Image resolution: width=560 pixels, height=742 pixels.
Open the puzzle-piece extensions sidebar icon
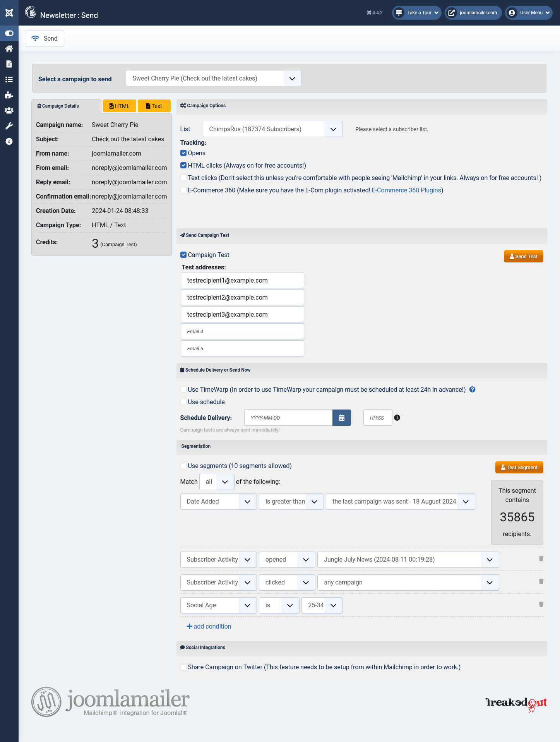[x=9, y=95]
